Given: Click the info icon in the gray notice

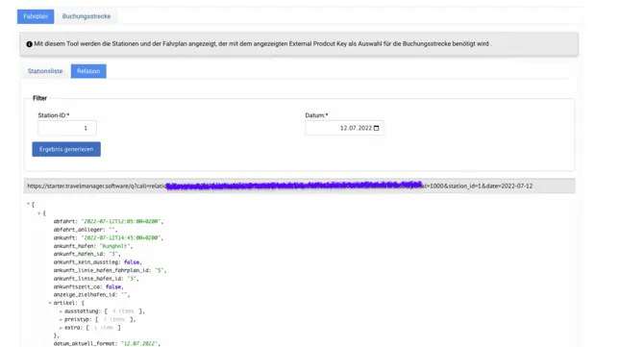Looking at the screenshot, I should click(x=29, y=44).
